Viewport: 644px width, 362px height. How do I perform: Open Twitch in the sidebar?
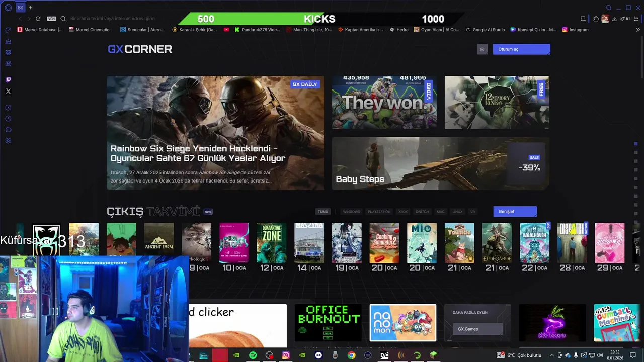(8, 80)
